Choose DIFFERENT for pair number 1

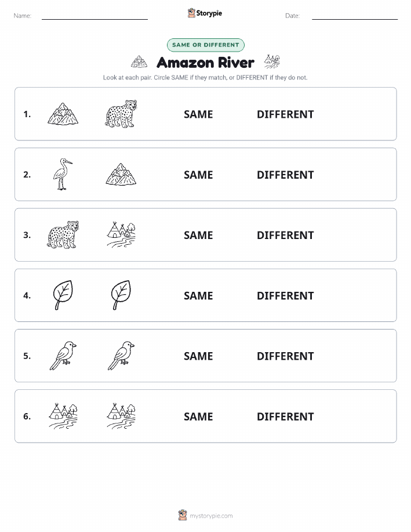285,114
